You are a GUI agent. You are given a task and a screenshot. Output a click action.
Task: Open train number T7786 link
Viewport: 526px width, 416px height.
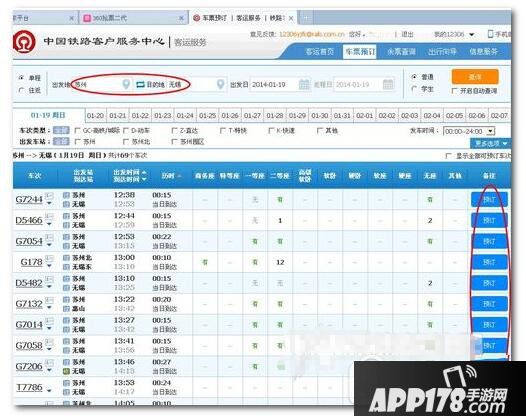pos(30,387)
